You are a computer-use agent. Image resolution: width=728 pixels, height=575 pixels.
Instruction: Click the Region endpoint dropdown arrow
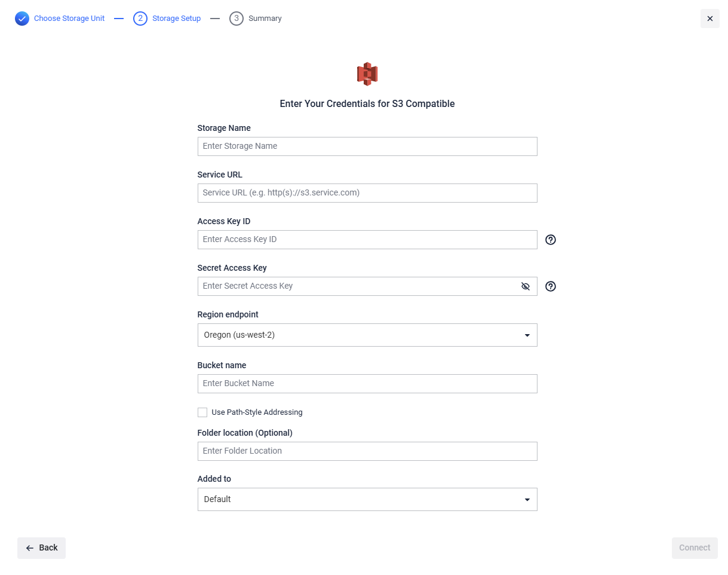pyautogui.click(x=527, y=335)
